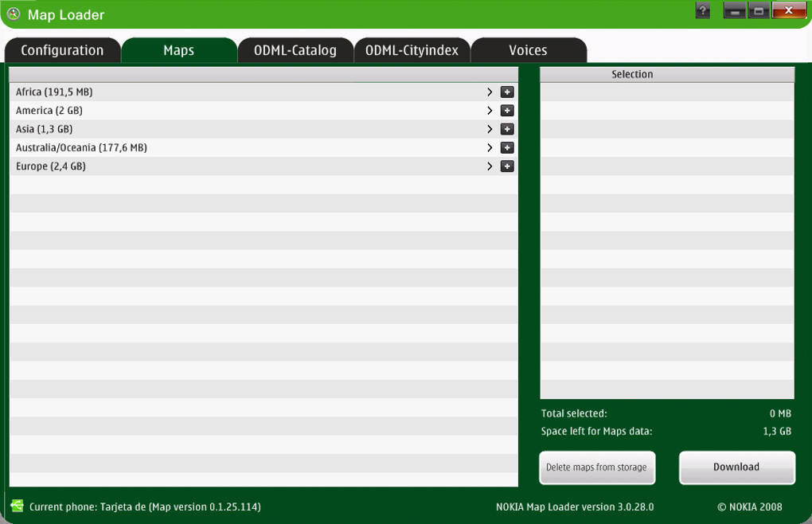812x524 pixels.
Task: Add Africa maps to selection
Action: point(507,92)
